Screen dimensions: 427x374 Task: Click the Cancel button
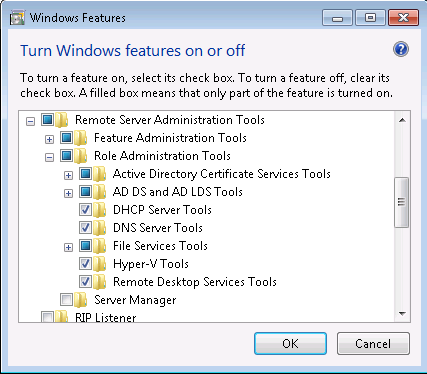[373, 343]
